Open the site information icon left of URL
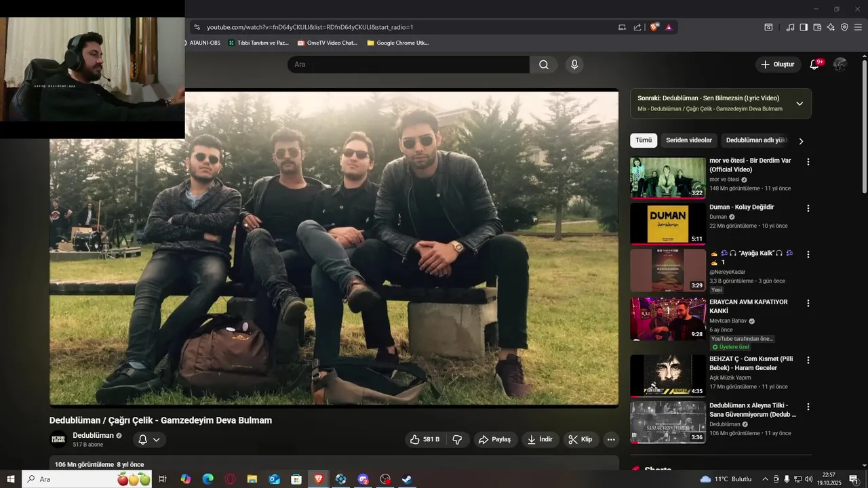Viewport: 868px width, 488px height. pyautogui.click(x=197, y=27)
